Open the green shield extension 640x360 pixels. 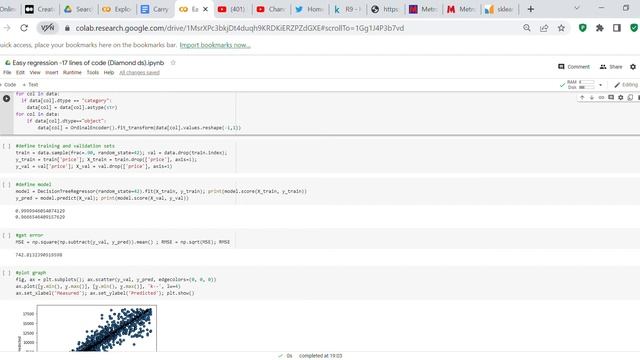click(x=582, y=28)
